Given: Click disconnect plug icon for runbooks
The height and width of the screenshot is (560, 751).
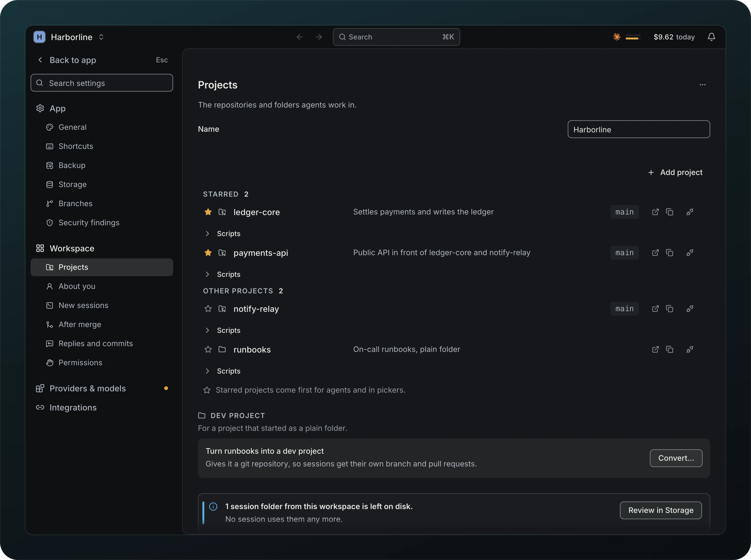Looking at the screenshot, I should click(690, 349).
